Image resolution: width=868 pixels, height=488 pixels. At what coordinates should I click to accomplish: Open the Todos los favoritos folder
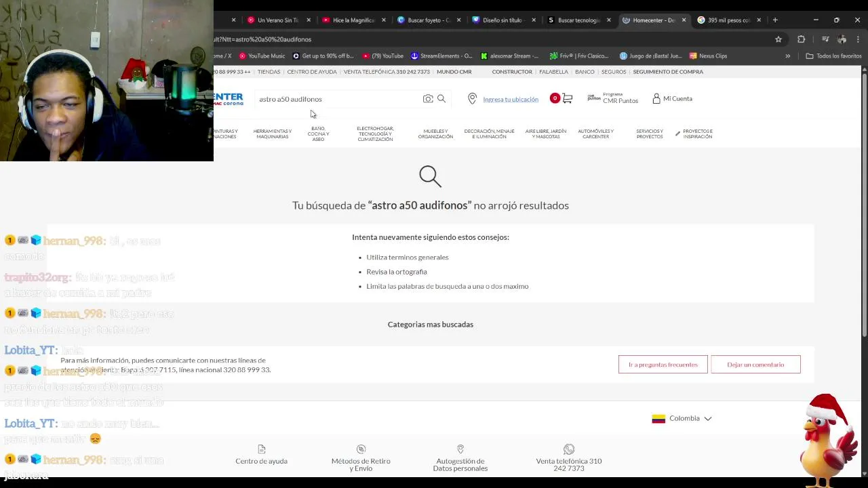point(833,56)
